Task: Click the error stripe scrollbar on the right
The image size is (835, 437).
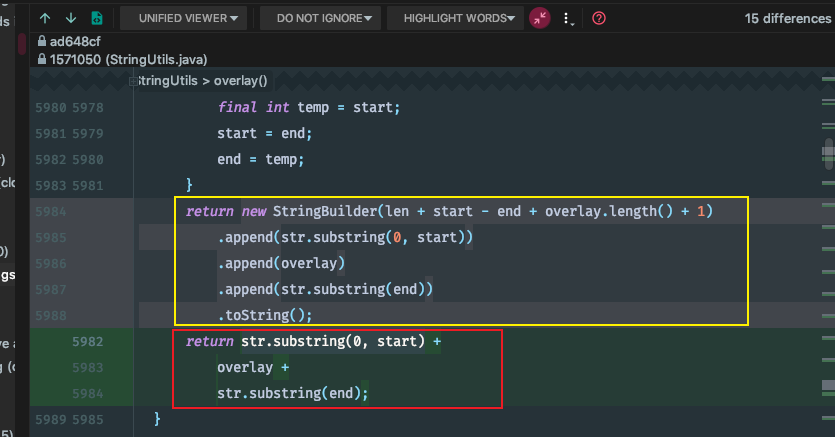Action: click(x=828, y=250)
